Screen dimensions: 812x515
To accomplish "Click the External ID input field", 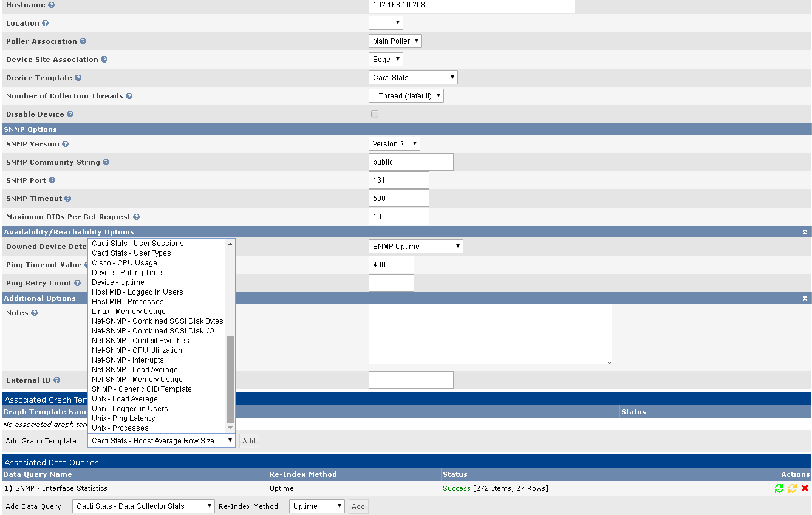I will click(x=411, y=380).
